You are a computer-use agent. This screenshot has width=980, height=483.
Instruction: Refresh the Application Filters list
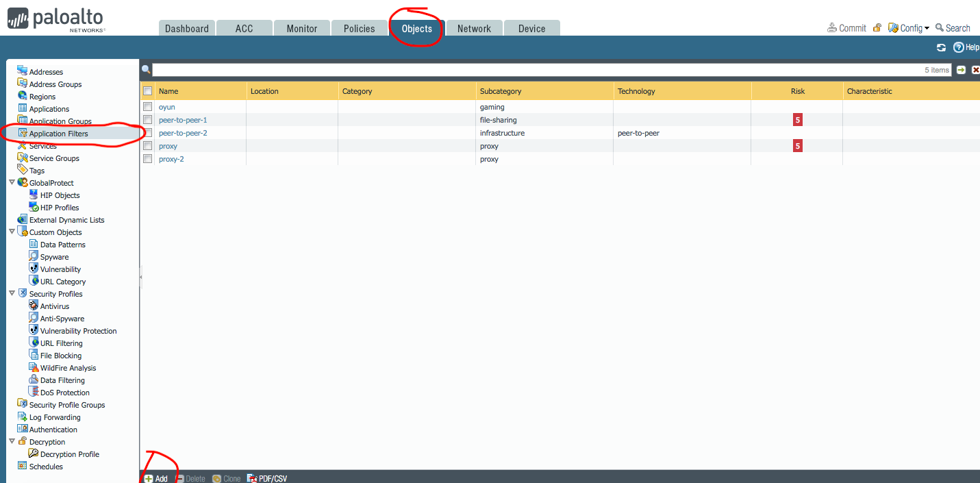pos(941,47)
